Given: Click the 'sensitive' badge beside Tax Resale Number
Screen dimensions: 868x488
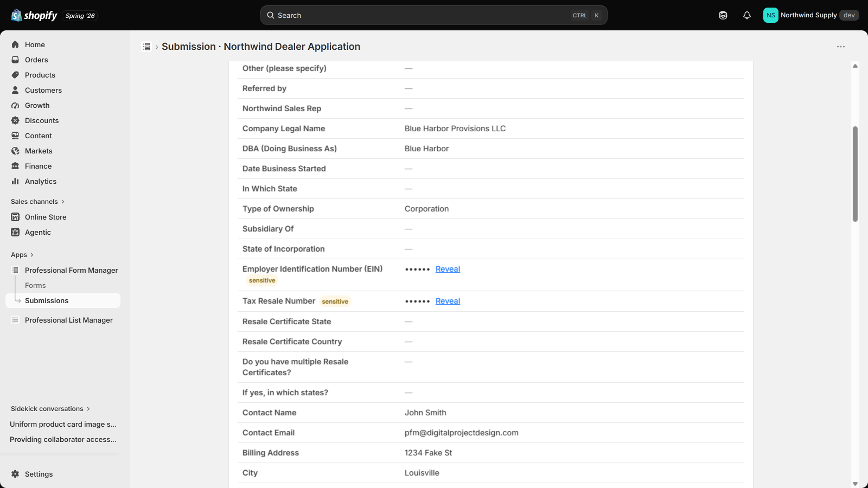Looking at the screenshot, I should coord(335,301).
